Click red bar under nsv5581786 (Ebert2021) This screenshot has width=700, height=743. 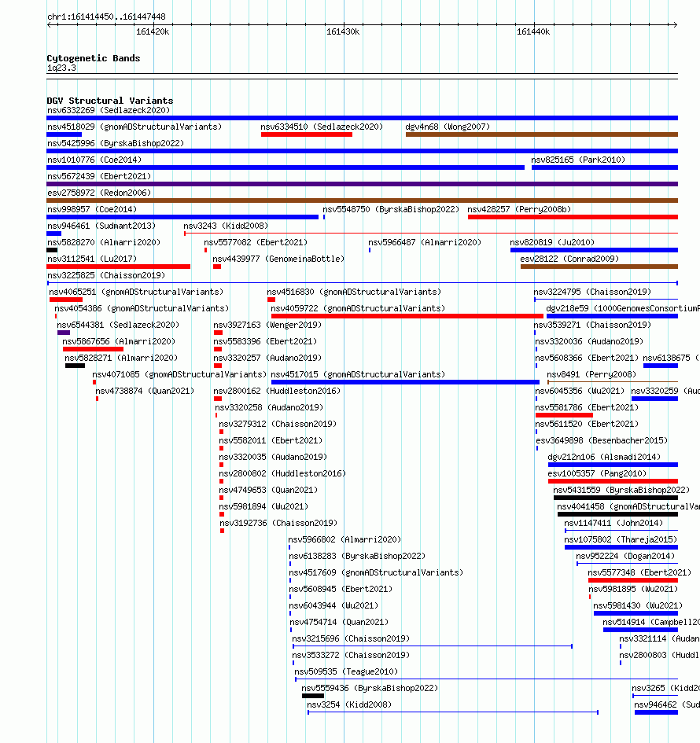(564, 415)
